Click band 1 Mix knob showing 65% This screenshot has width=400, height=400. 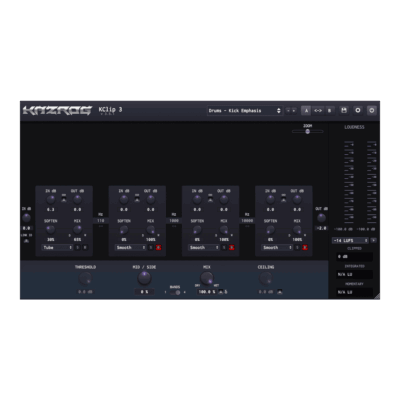[x=77, y=230]
